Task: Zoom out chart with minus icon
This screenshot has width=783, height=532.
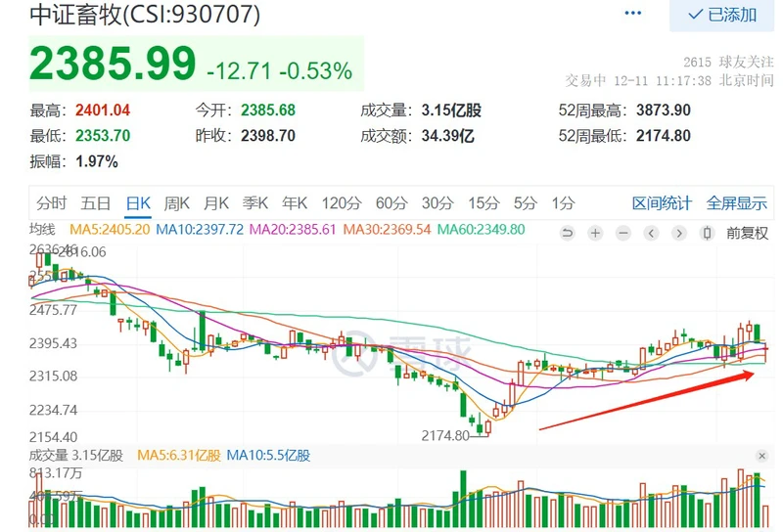Action: pyautogui.click(x=623, y=233)
